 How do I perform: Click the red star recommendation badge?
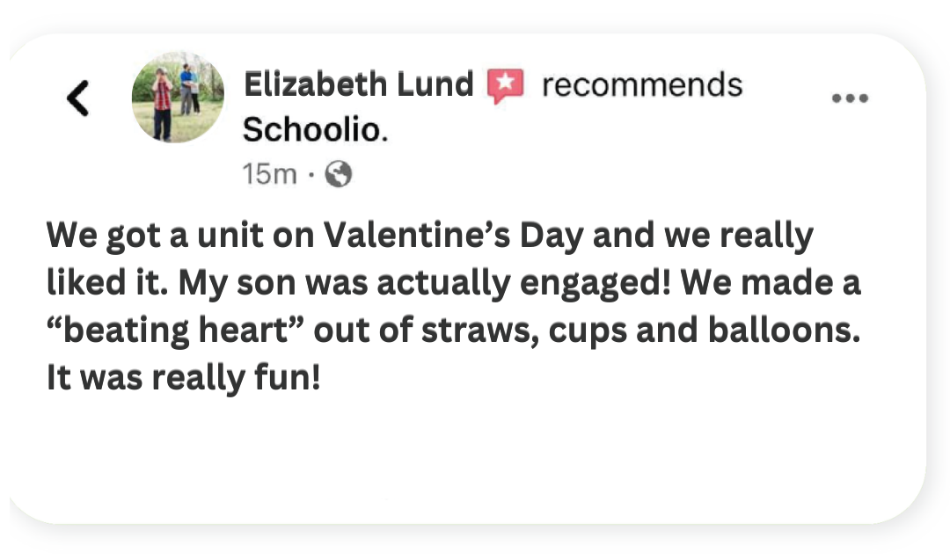pyautogui.click(x=505, y=86)
